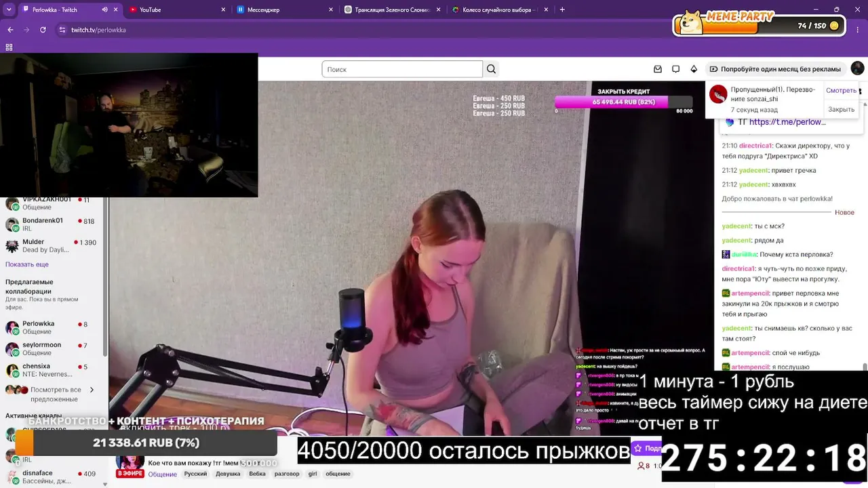Click Смотреть in the missed call notification
This screenshot has width=868, height=488.
[x=841, y=90]
